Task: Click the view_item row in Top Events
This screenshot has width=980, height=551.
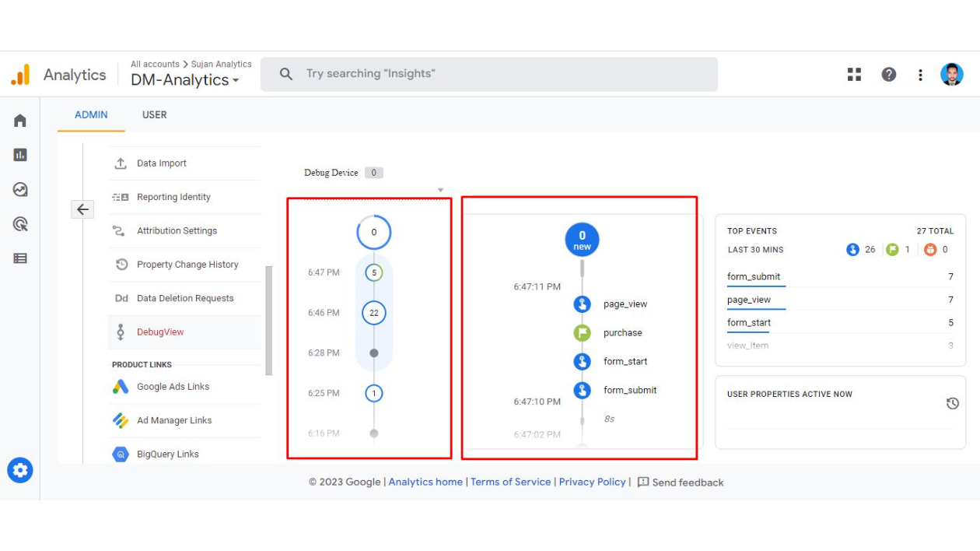Action: [x=840, y=346]
